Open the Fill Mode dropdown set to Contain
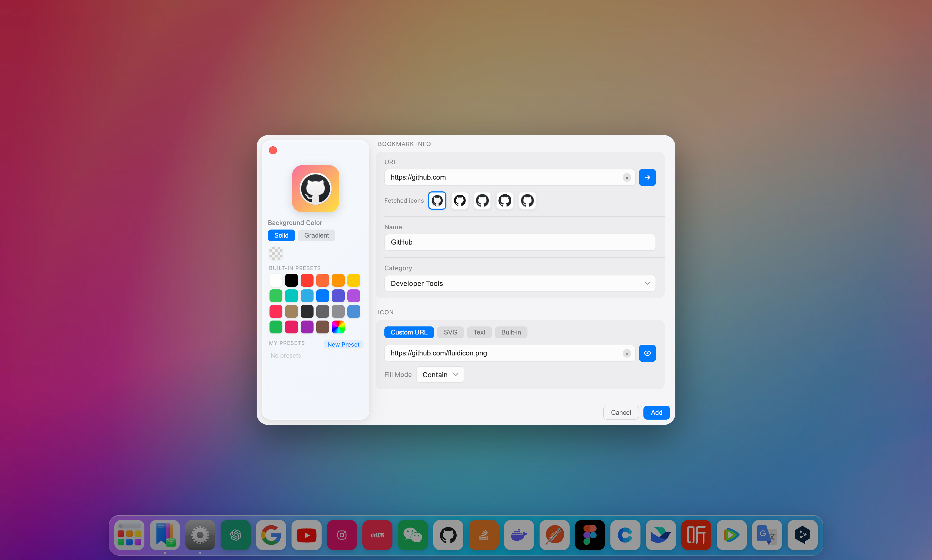 point(440,374)
